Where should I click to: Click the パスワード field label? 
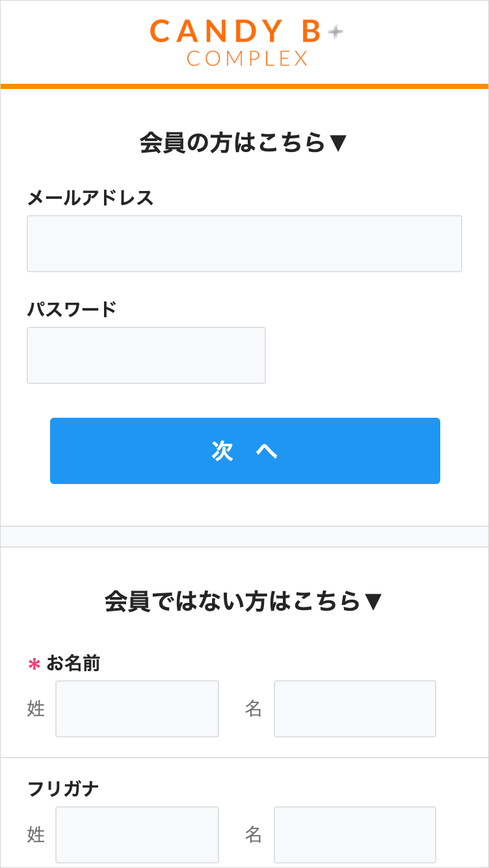pos(72,309)
